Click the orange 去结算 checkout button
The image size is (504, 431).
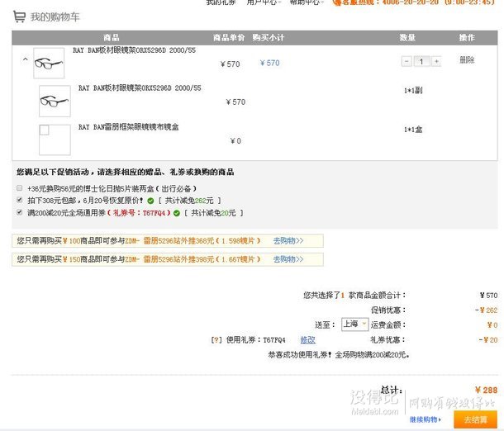click(x=475, y=419)
